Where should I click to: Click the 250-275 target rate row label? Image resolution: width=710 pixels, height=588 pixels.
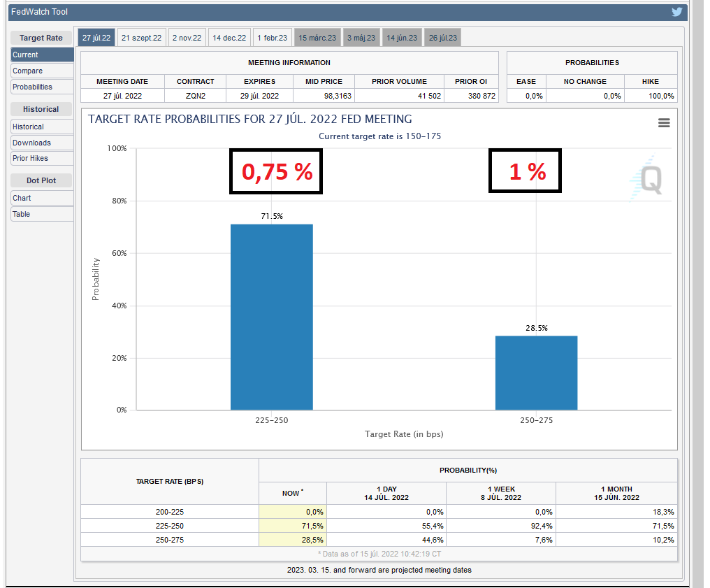click(170, 540)
